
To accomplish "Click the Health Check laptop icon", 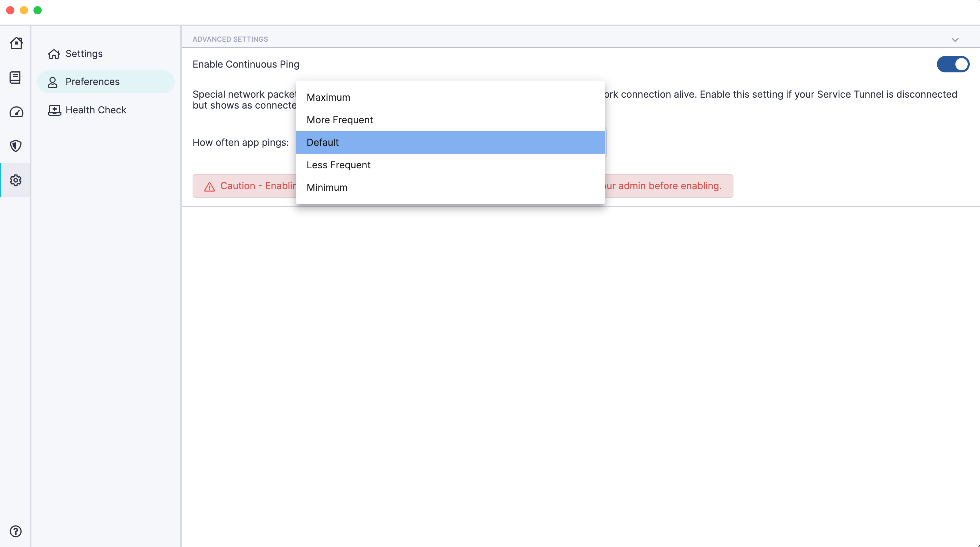I will click(54, 110).
